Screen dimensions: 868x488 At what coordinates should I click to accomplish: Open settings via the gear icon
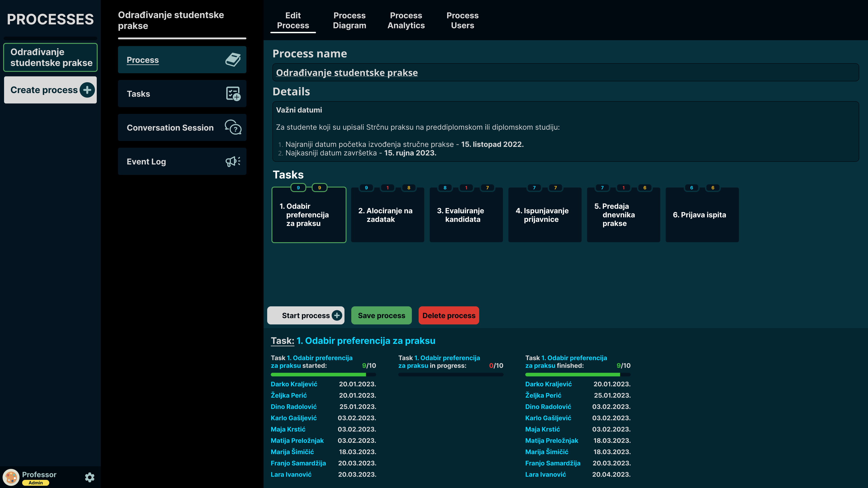pos(90,477)
